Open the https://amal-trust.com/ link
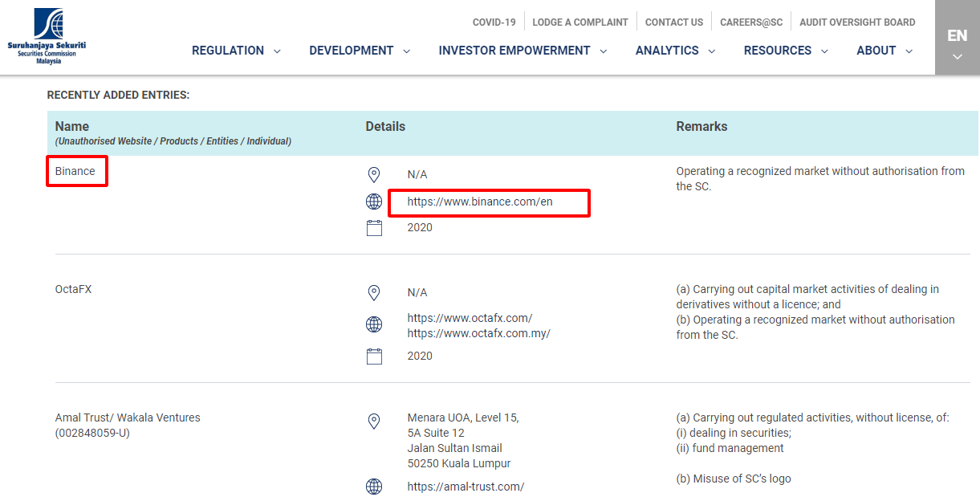Image resolution: width=980 pixels, height=497 pixels. pyautogui.click(x=466, y=487)
